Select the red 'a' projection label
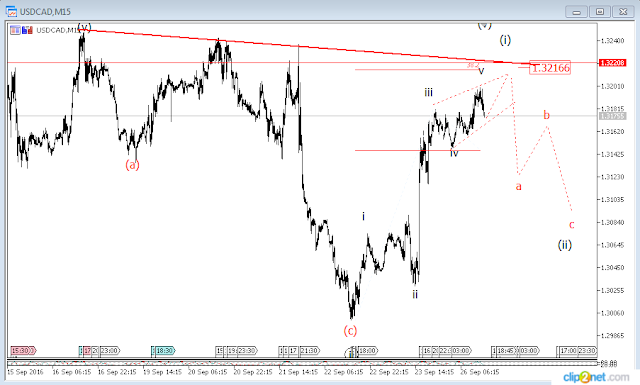The height and width of the screenshot is (385, 640). coord(518,187)
